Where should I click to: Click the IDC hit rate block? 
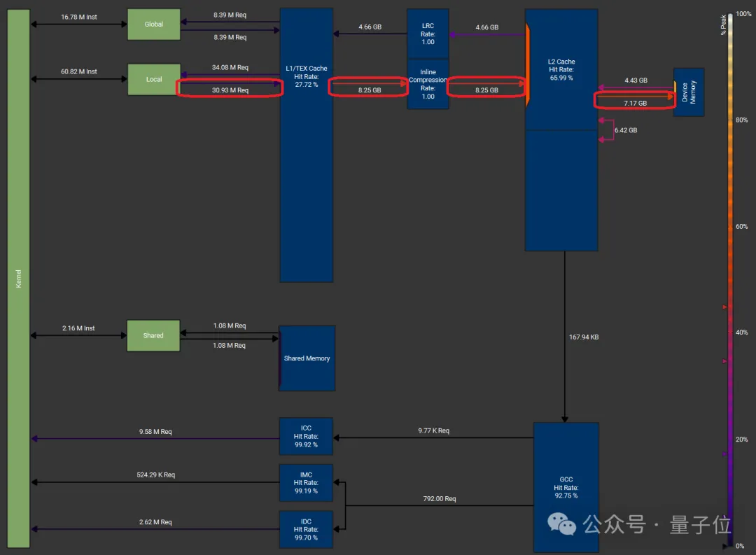(x=306, y=530)
